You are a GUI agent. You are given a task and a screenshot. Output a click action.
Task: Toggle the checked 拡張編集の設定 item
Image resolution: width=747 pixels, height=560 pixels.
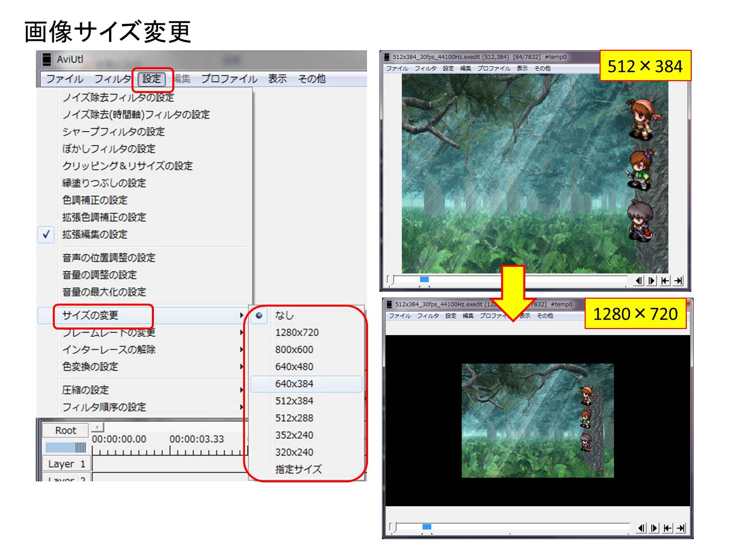pyautogui.click(x=95, y=234)
